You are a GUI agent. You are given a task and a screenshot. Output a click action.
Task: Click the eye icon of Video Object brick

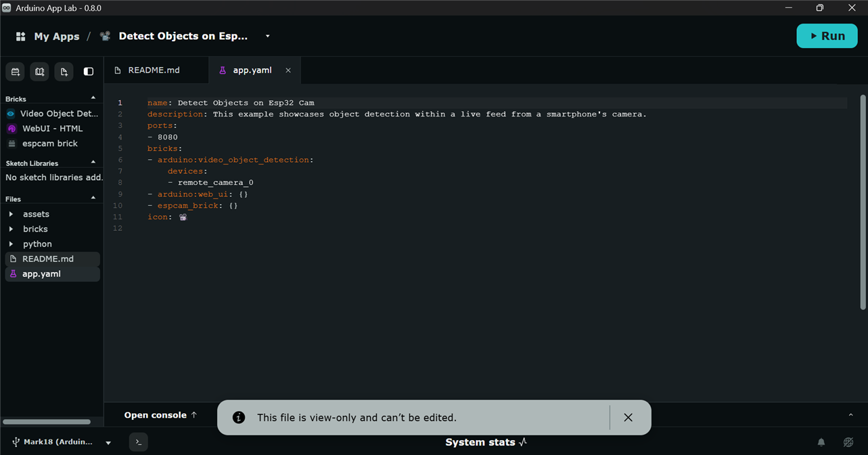11,114
